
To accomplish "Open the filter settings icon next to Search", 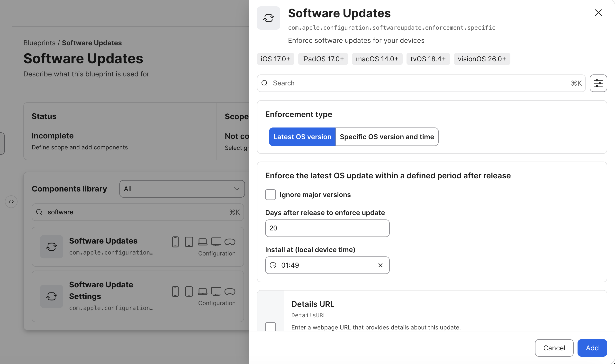I will click(x=598, y=83).
